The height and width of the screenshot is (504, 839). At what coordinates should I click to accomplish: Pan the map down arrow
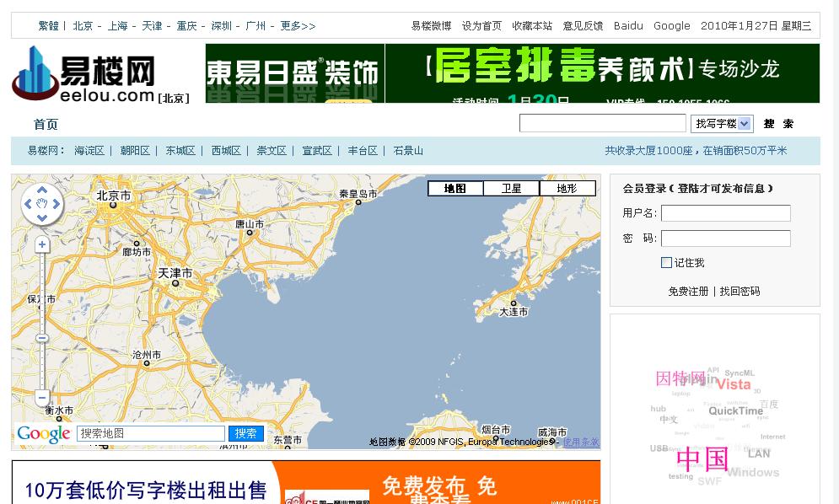42,217
